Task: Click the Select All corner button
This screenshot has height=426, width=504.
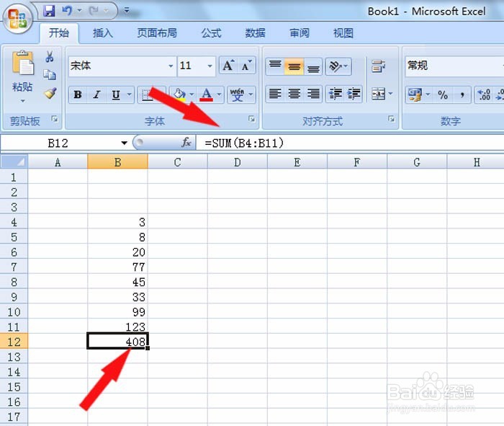Action: click(14, 162)
